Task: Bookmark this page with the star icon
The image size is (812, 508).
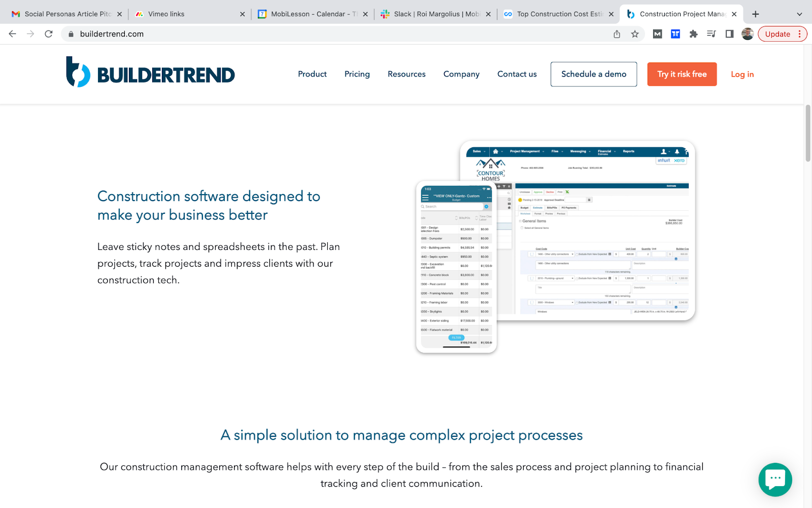Action: point(635,34)
